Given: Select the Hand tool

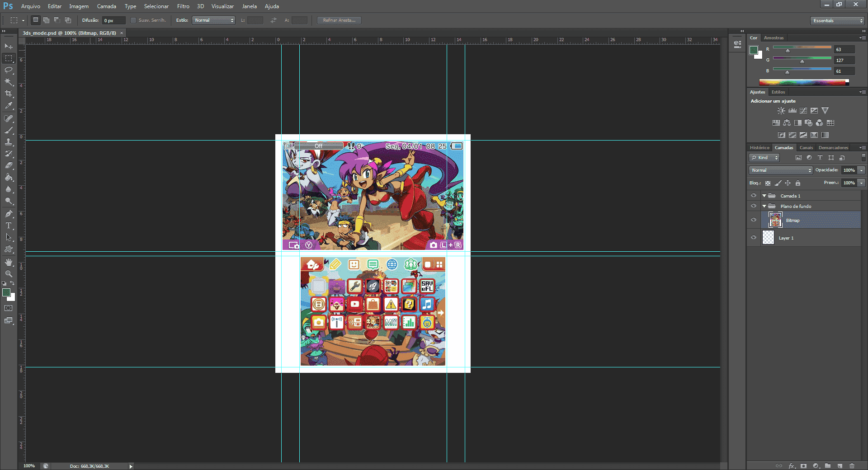Looking at the screenshot, I should click(x=9, y=262).
